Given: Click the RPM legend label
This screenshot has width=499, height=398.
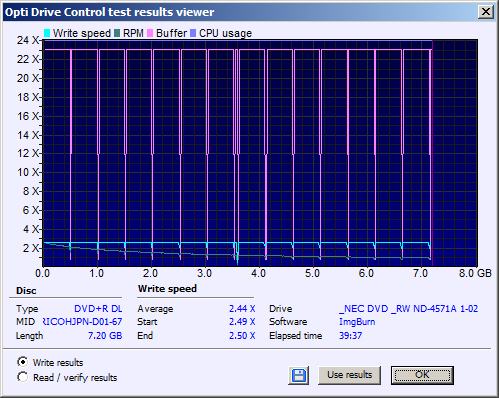Looking at the screenshot, I should click(133, 33).
